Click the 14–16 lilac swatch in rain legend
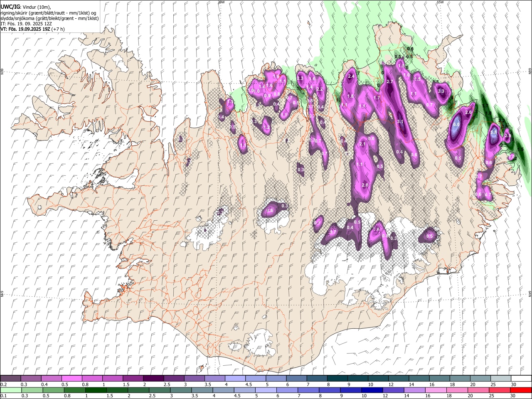Viewport: 532px width, 399px height. [x=414, y=390]
